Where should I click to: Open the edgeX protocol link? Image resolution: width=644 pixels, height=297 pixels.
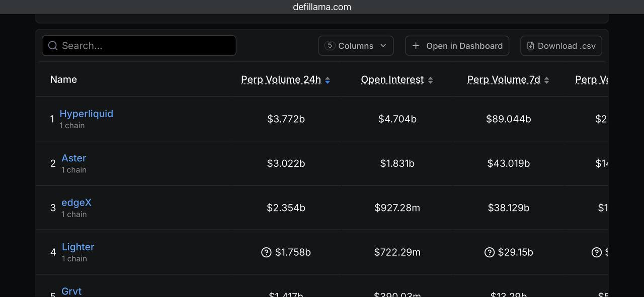tap(76, 203)
